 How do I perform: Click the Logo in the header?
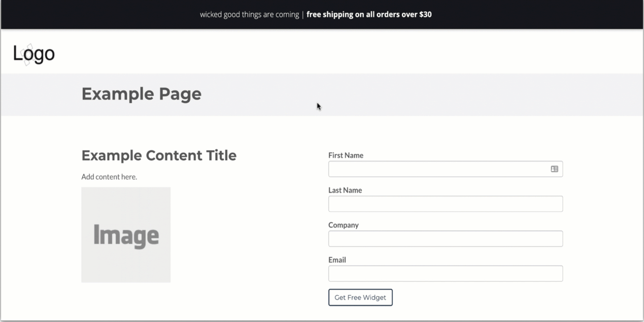(x=34, y=54)
